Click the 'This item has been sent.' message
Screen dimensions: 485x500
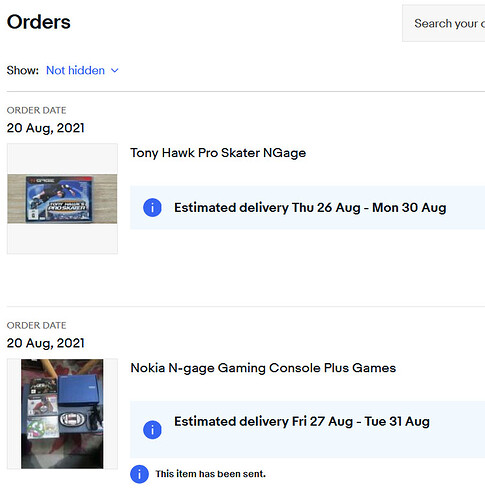click(211, 474)
